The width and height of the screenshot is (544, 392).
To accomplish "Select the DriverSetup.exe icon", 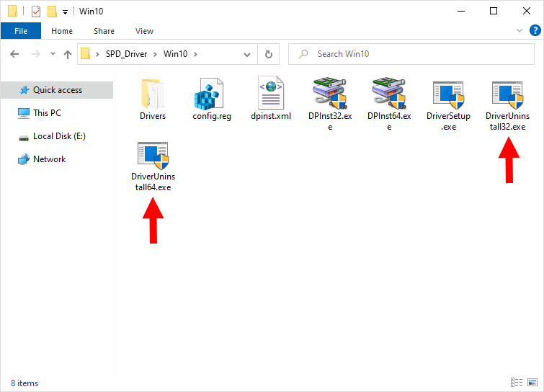I will coord(448,94).
